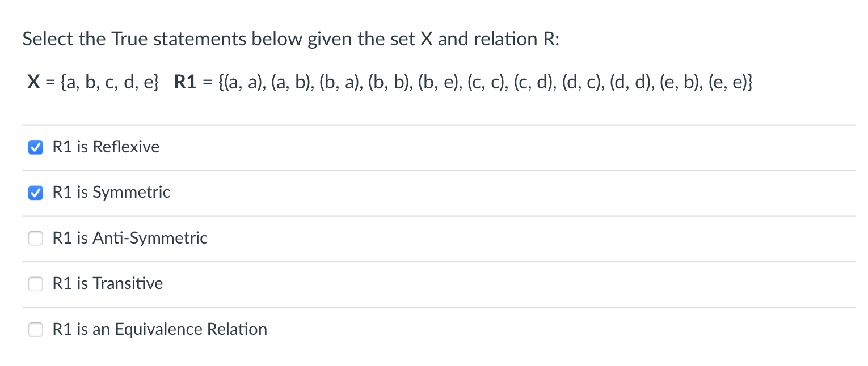Click the 'R1 is Symmetric' label text
The height and width of the screenshot is (366, 868).
click(x=111, y=193)
